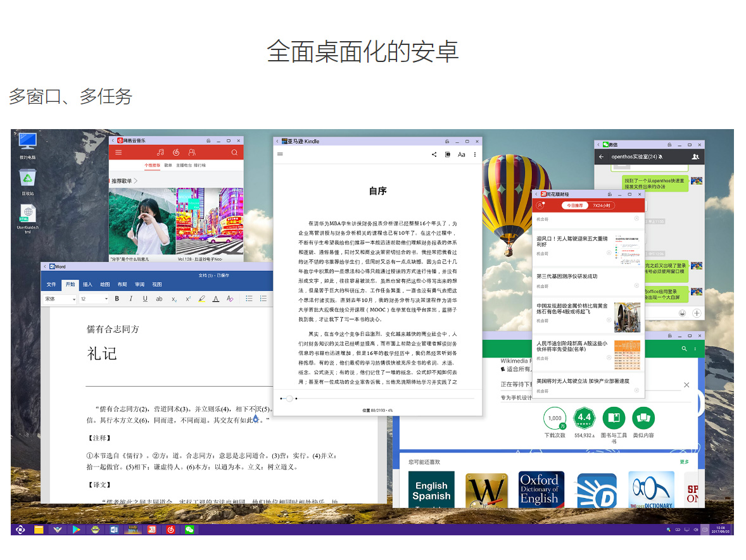Move the Kindle reading progress slider
This screenshot has width=746, height=560.
pos(289,399)
